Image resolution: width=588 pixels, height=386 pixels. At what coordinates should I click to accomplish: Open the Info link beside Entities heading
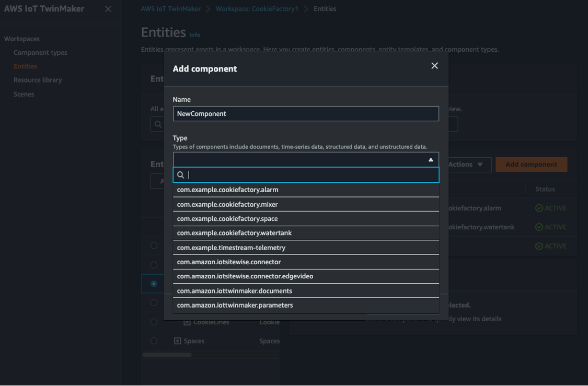(x=194, y=34)
